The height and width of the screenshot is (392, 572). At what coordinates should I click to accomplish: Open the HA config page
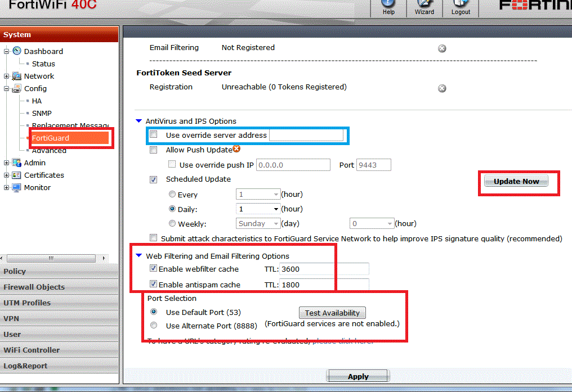(x=37, y=101)
